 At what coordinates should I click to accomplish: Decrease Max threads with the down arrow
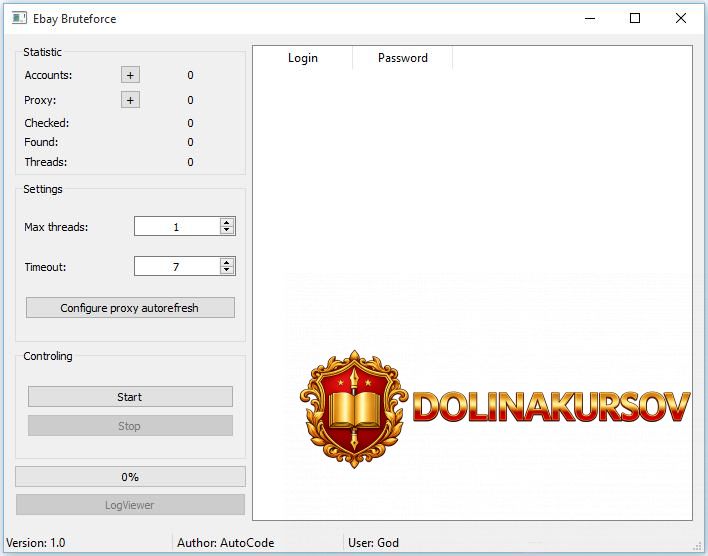tap(227, 231)
